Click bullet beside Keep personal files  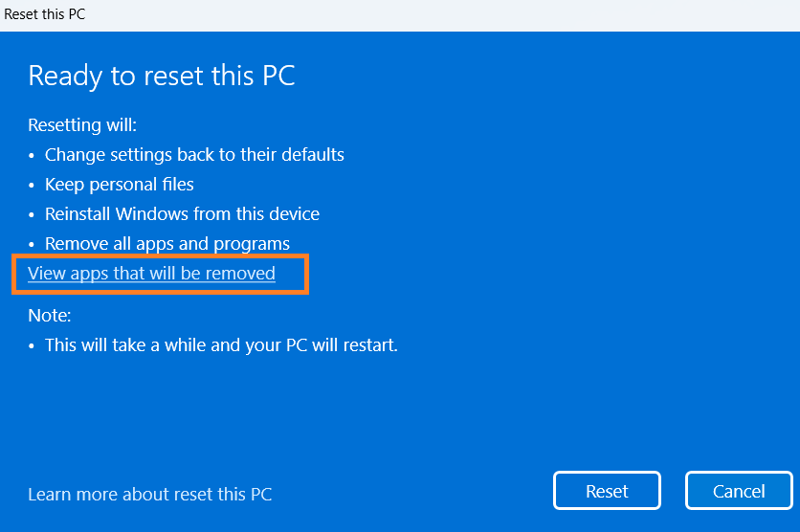click(33, 185)
